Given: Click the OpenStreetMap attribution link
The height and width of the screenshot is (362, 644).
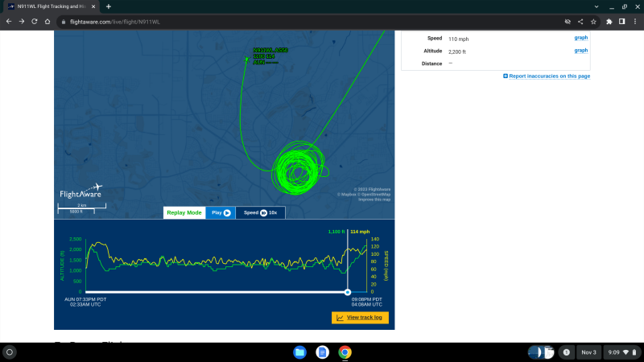Looking at the screenshot, I should 374,195.
